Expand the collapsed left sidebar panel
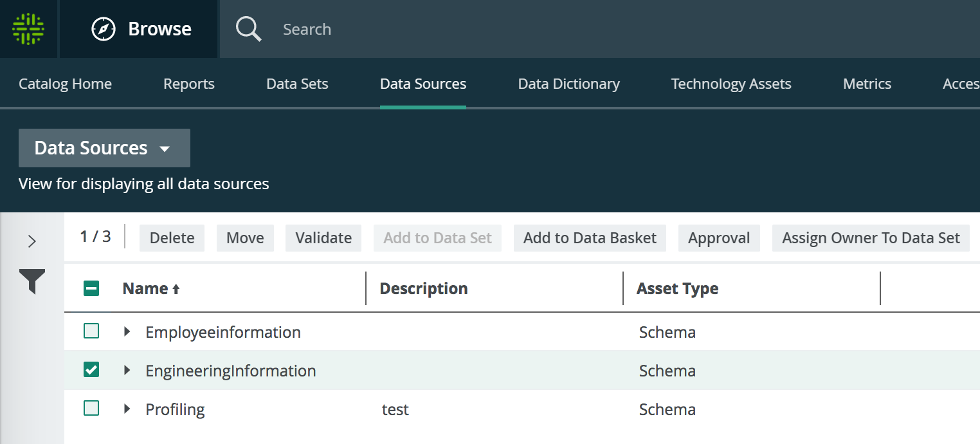The width and height of the screenshot is (980, 444). 32,241
